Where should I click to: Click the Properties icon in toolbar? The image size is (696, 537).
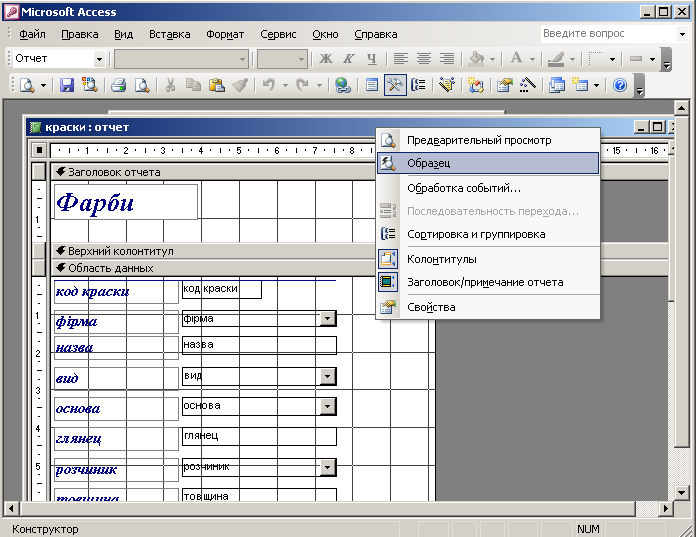point(504,85)
